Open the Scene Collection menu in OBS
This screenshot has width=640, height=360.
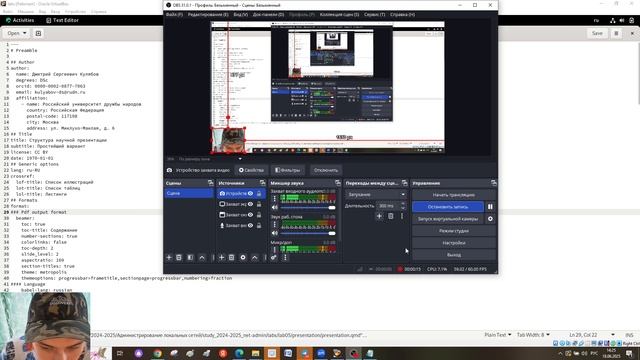click(x=339, y=14)
